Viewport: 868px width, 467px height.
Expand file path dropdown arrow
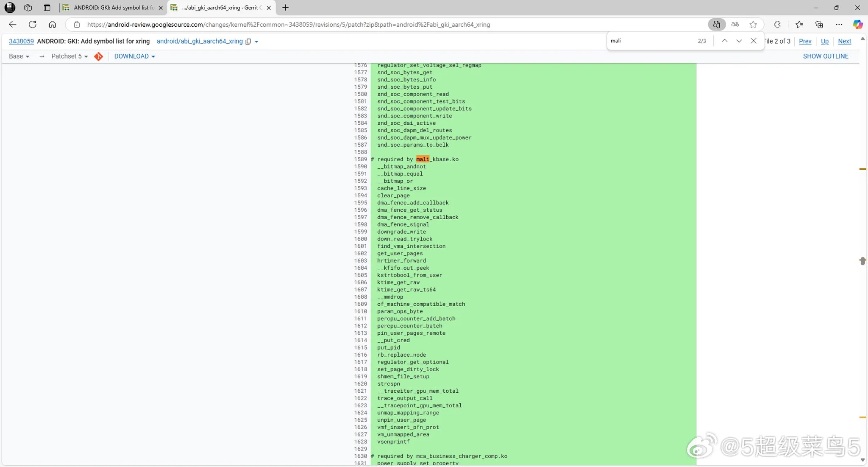pyautogui.click(x=256, y=42)
